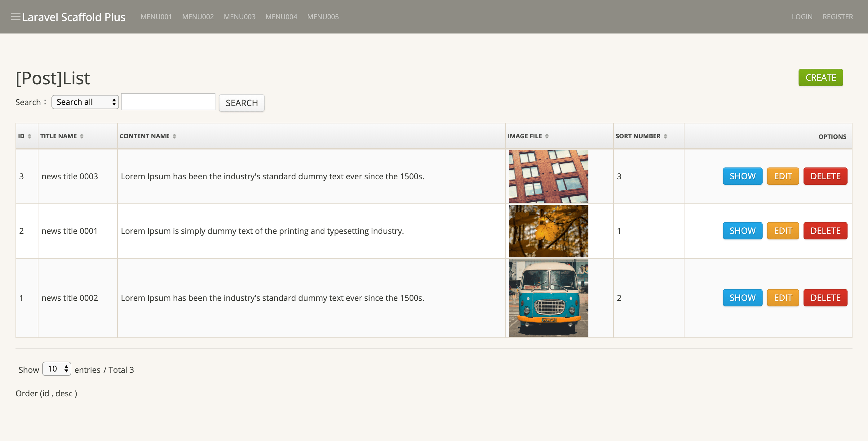Click the LOGIN link
Viewport: 868px width, 441px height.
click(802, 16)
